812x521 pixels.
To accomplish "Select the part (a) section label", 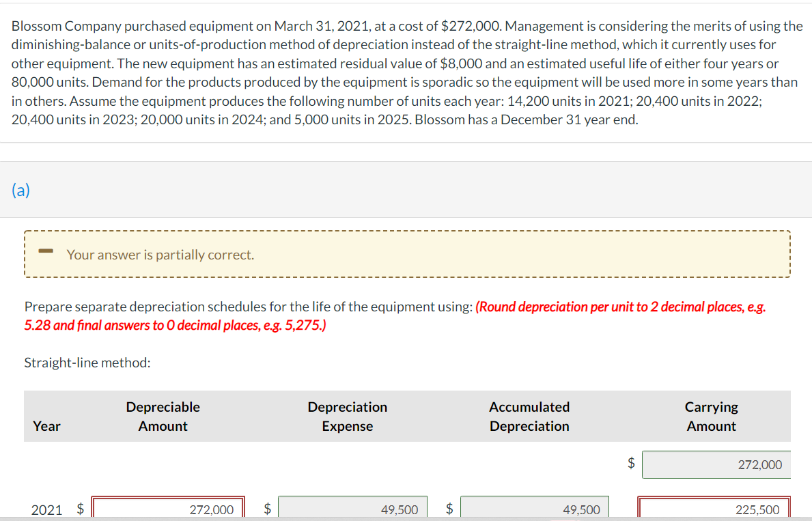I will (x=20, y=190).
